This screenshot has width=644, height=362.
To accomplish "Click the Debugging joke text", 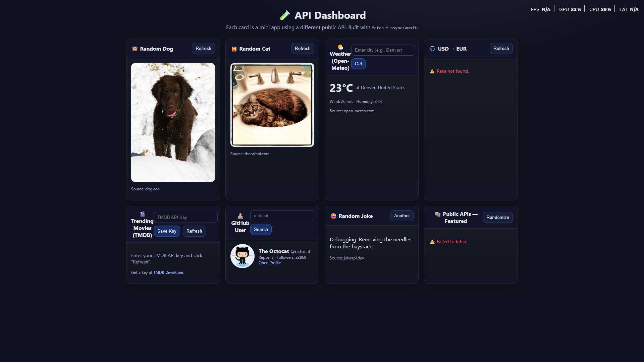I will [x=371, y=243].
